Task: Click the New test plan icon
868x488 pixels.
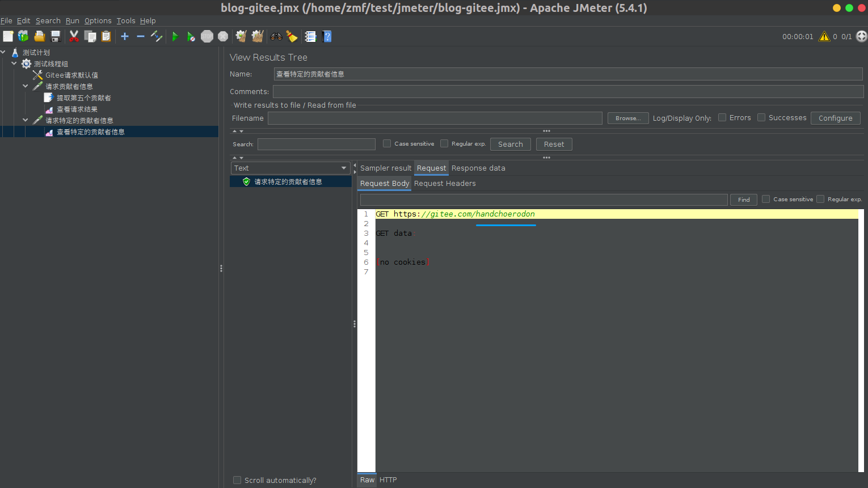Action: [8, 36]
